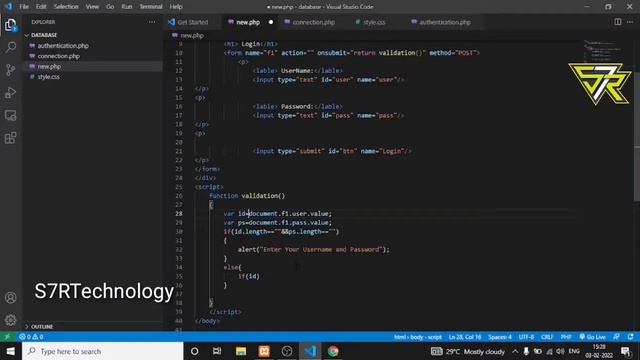This screenshot has width=640, height=360.
Task: Click the editor minimap
Action: [603, 50]
